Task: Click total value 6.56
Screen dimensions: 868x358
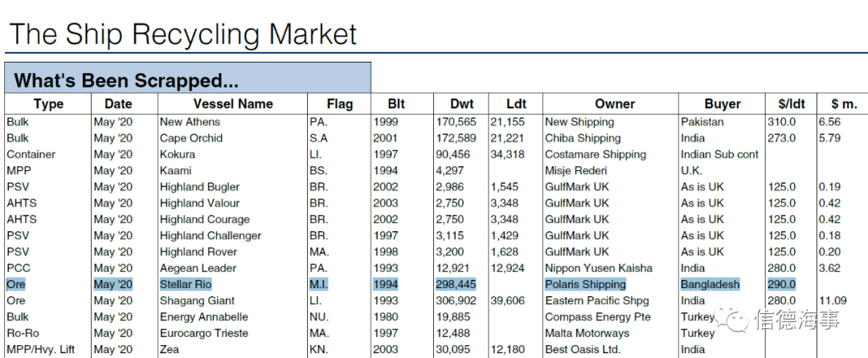Action: tap(829, 122)
